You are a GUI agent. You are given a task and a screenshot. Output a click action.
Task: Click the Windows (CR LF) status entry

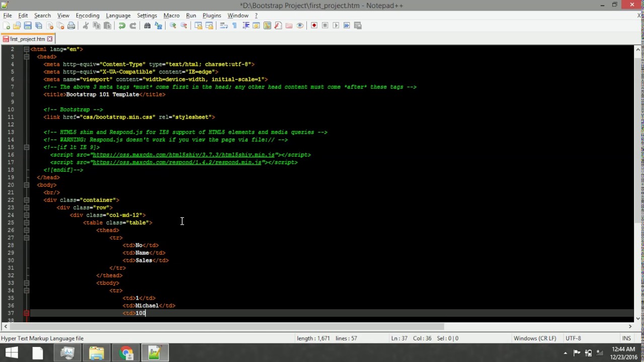pyautogui.click(x=535, y=338)
